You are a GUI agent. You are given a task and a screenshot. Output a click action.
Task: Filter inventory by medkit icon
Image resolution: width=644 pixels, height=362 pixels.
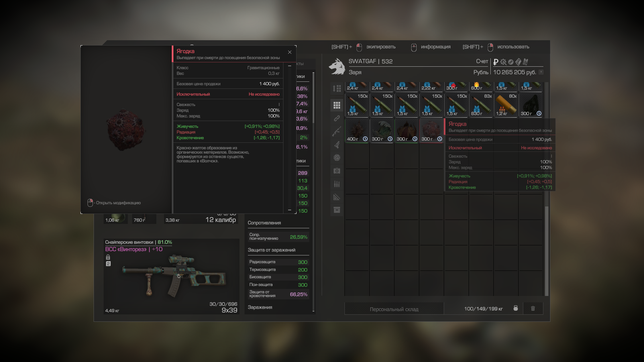(337, 171)
